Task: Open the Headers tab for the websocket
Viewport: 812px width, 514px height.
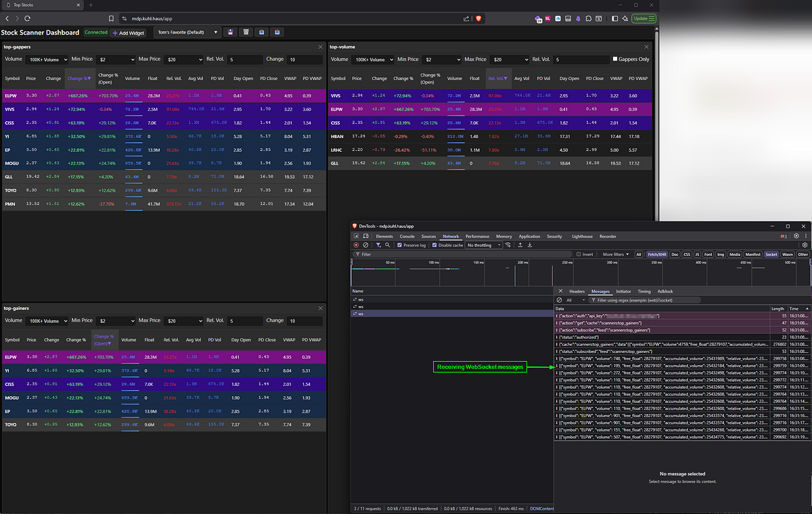Action: [x=577, y=291]
